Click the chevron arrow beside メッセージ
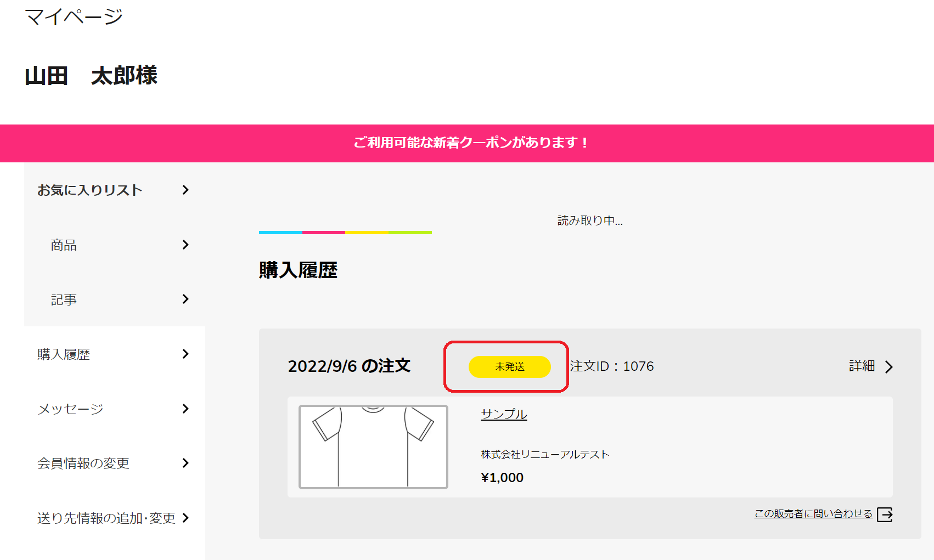 [185, 409]
